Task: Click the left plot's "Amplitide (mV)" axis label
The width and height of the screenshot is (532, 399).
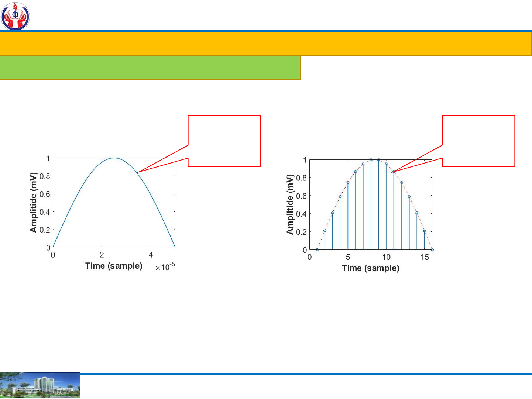Action: [34, 203]
